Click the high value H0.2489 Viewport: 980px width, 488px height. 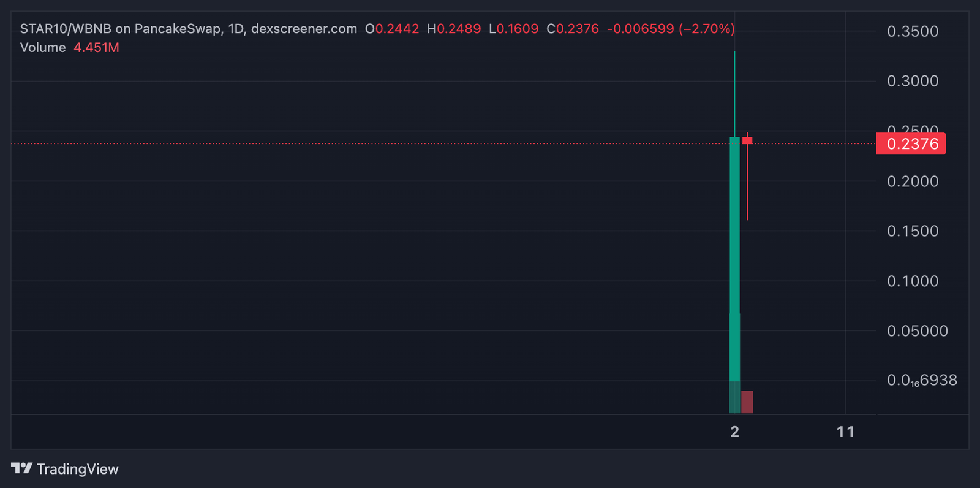click(454, 29)
